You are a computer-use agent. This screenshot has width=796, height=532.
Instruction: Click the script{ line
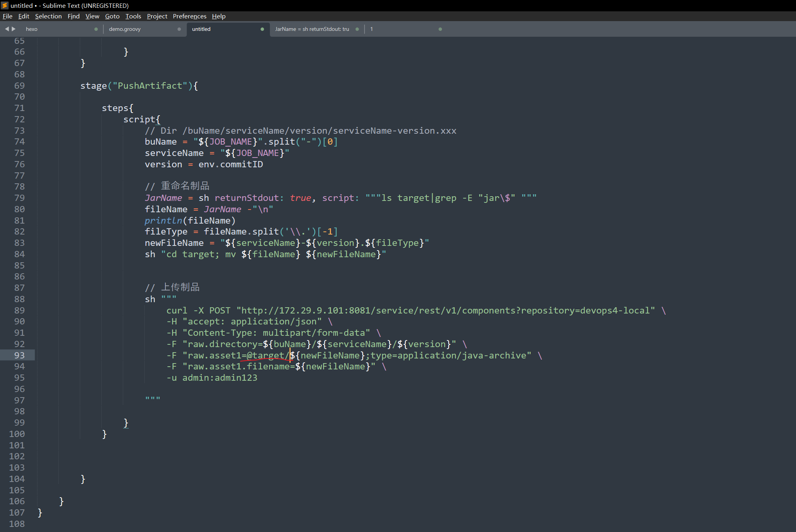[x=142, y=119]
